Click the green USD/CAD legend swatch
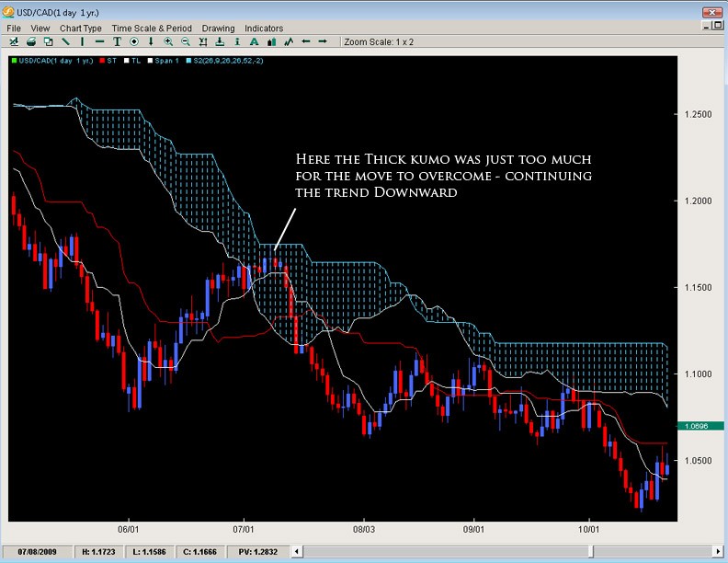 coord(14,61)
